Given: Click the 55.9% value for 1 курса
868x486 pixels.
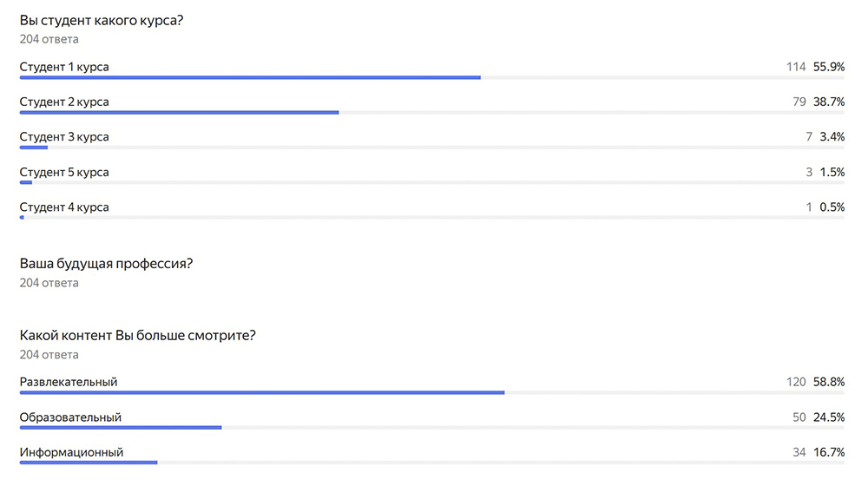Looking at the screenshot, I should pyautogui.click(x=829, y=67).
